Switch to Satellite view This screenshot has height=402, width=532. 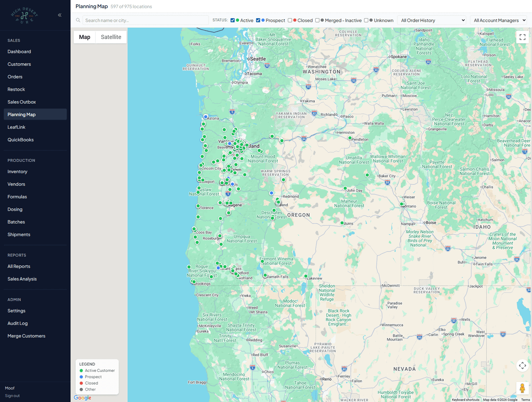point(110,37)
